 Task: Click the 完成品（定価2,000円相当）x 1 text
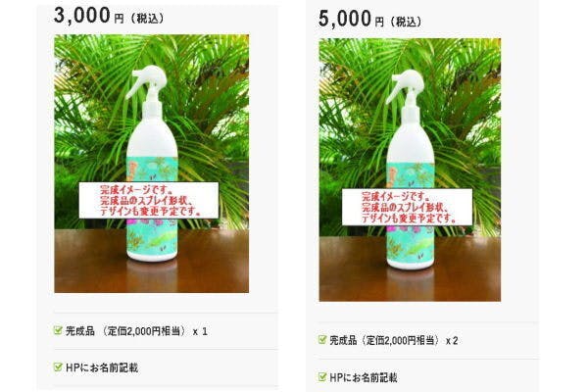[136, 331]
